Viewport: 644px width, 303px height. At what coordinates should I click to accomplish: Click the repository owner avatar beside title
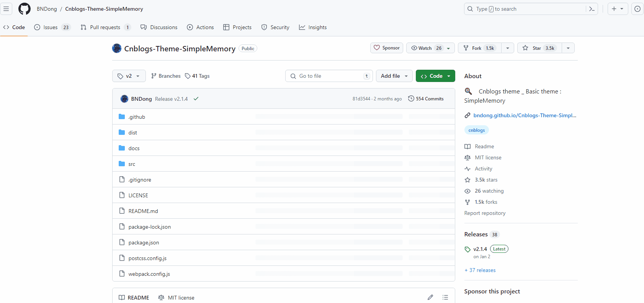pos(117,48)
